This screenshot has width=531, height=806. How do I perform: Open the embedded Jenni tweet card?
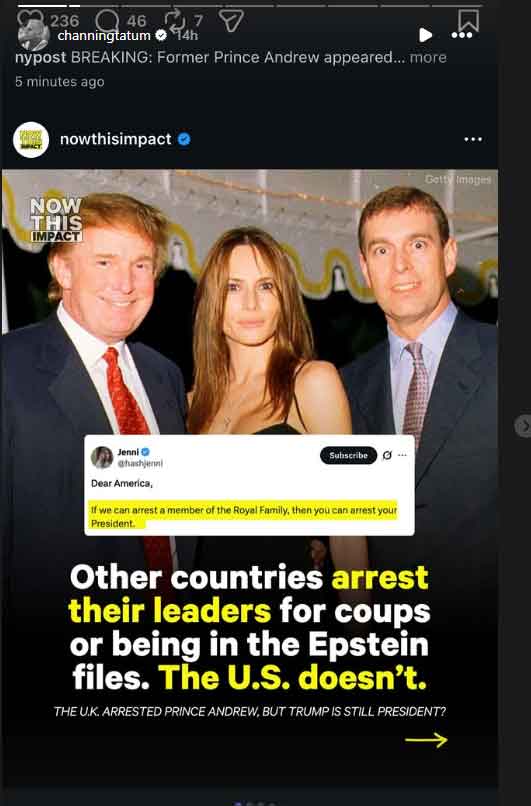click(x=249, y=485)
